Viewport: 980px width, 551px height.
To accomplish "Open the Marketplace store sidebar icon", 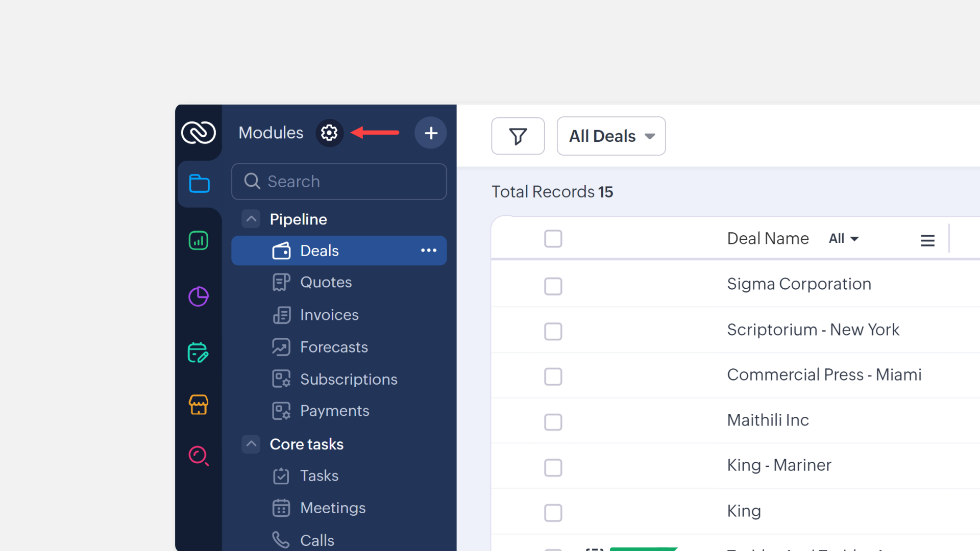I will pyautogui.click(x=199, y=405).
